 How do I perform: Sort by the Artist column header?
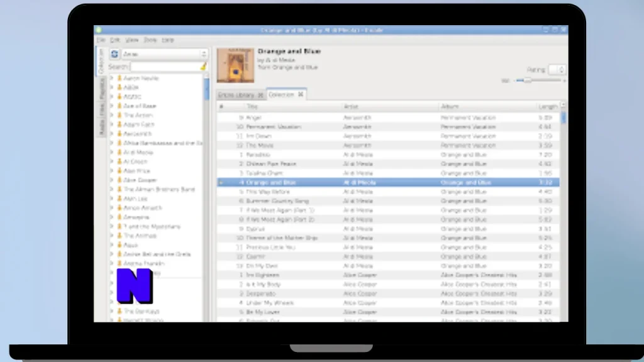390,106
